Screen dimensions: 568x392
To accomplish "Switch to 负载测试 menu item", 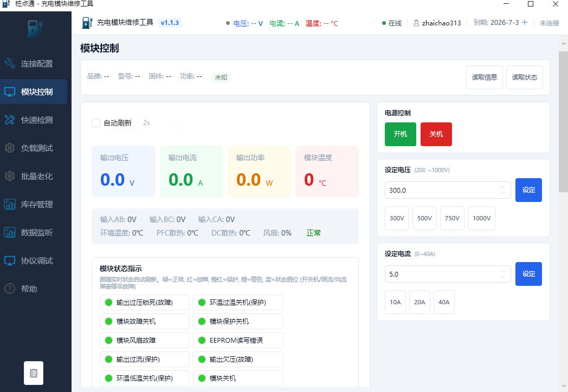I will click(x=35, y=148).
